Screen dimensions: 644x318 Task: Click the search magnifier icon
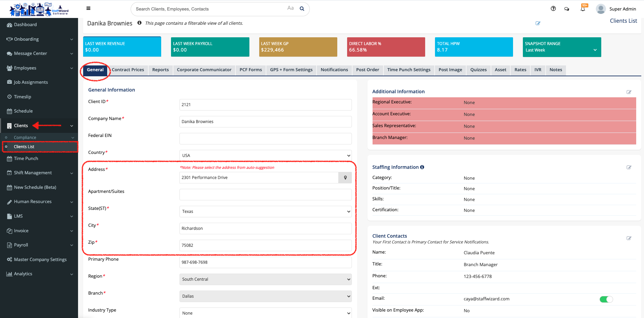click(302, 9)
